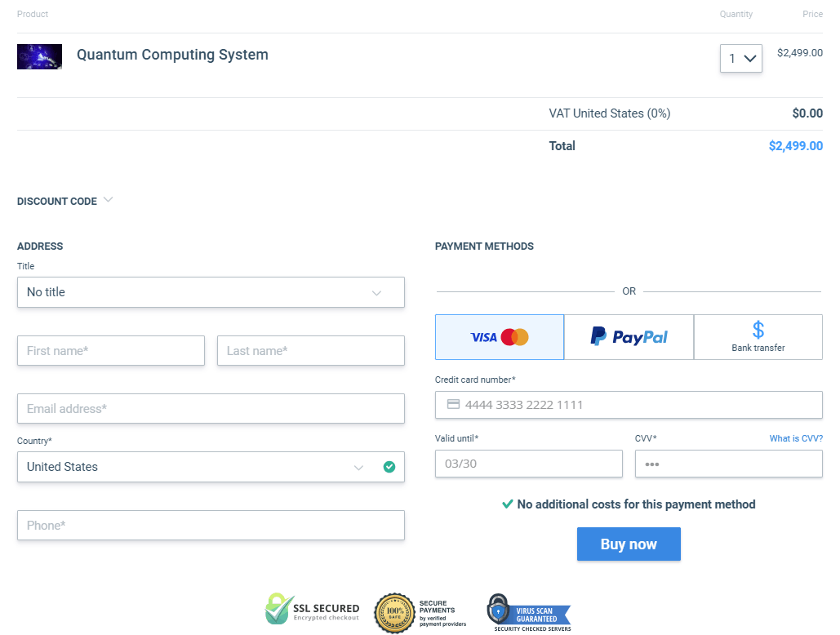Open the Country dropdown
This screenshot has height=635, width=840.
pos(211,467)
